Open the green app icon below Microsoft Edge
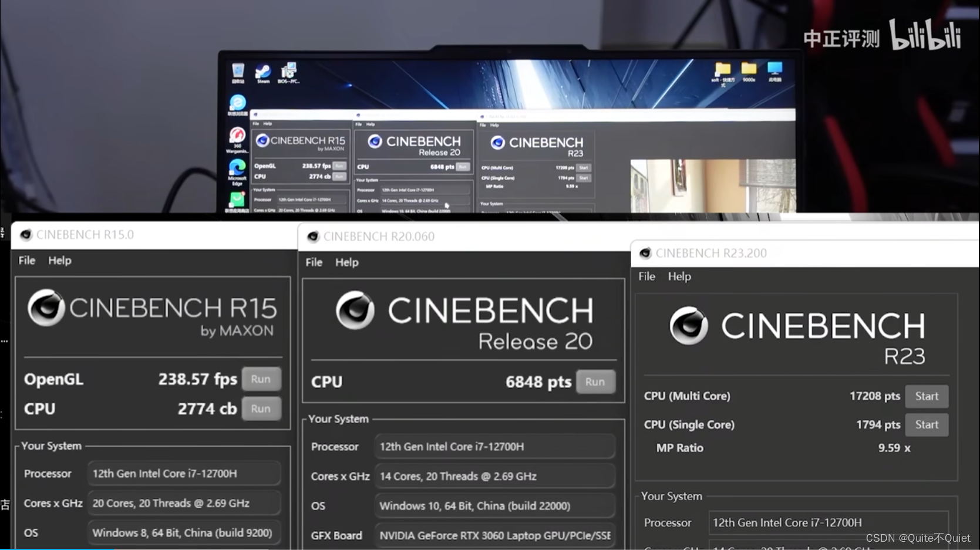This screenshot has height=550, width=980. point(237,202)
